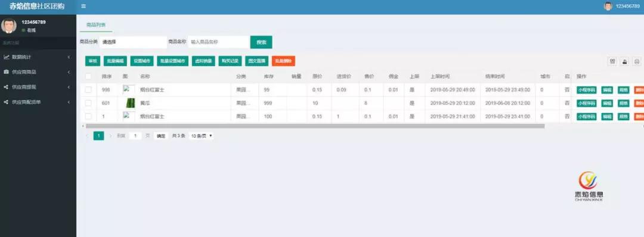Click the print icon above the table
The height and width of the screenshot is (237, 644).
point(636,61)
